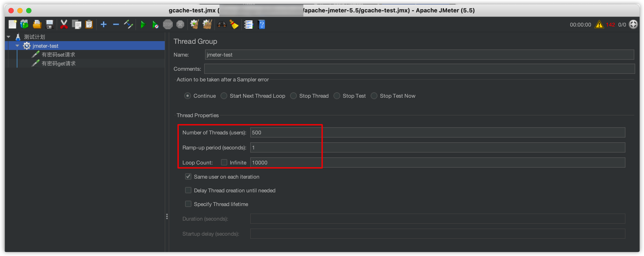
Task: Click the Help question mark icon
Action: (262, 25)
